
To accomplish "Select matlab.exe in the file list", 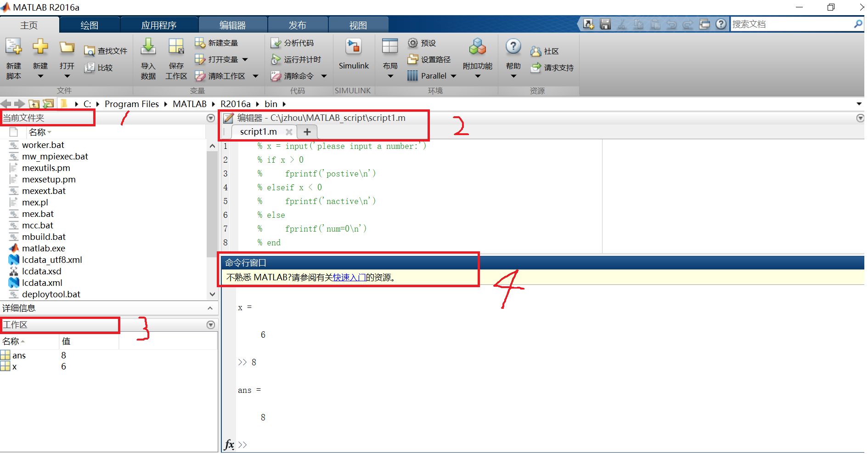I will coord(44,249).
